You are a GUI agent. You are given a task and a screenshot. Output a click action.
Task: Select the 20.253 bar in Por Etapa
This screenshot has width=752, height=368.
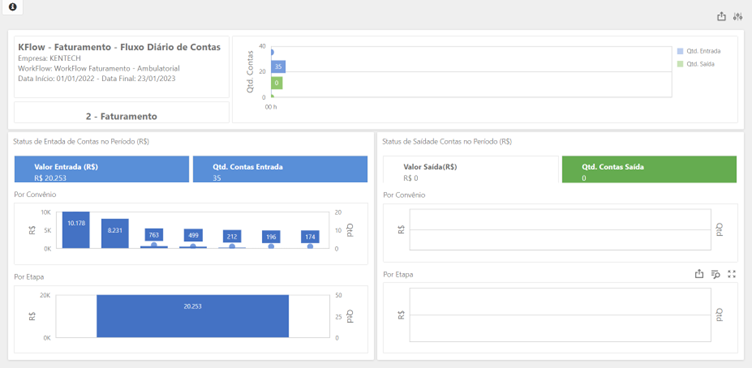point(193,316)
